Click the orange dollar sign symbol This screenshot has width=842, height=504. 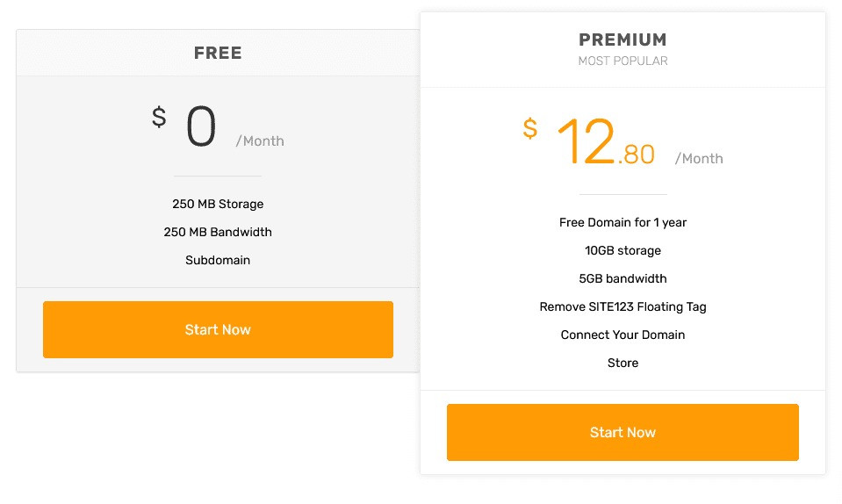530,129
